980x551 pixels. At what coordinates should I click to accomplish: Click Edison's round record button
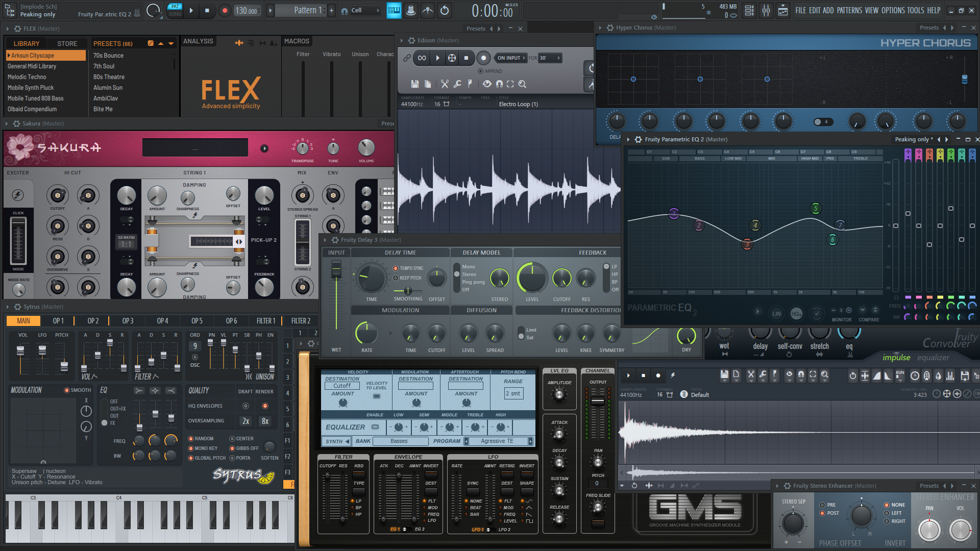[483, 58]
